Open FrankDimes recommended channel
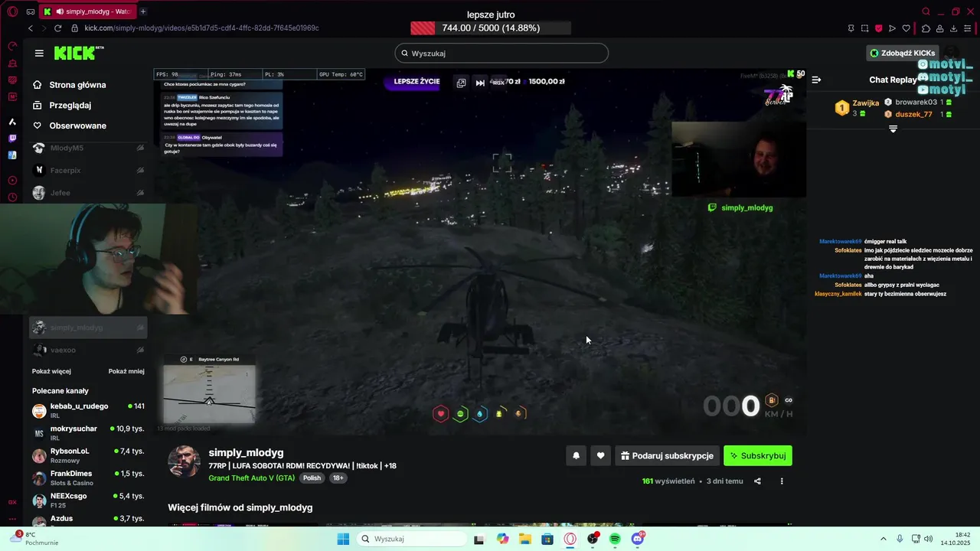Viewport: 980px width, 551px height. (88, 478)
